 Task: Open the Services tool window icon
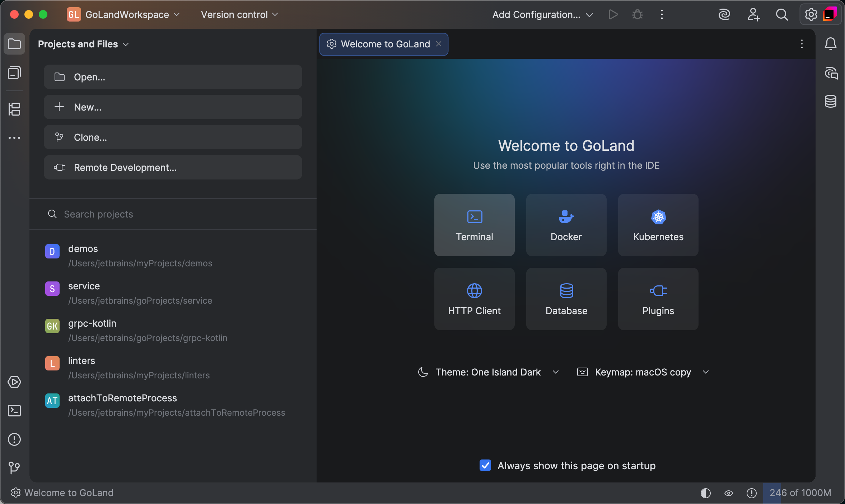point(14,382)
